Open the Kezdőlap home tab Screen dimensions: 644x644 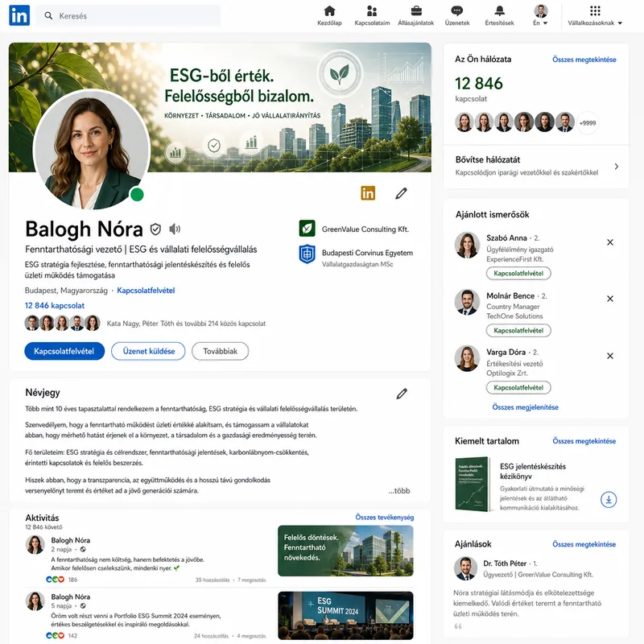pos(329,15)
